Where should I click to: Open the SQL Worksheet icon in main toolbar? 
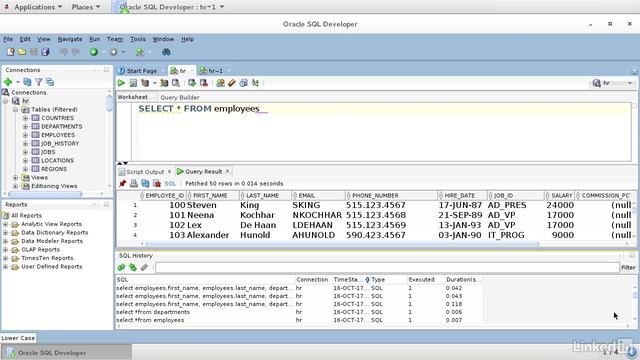140,52
